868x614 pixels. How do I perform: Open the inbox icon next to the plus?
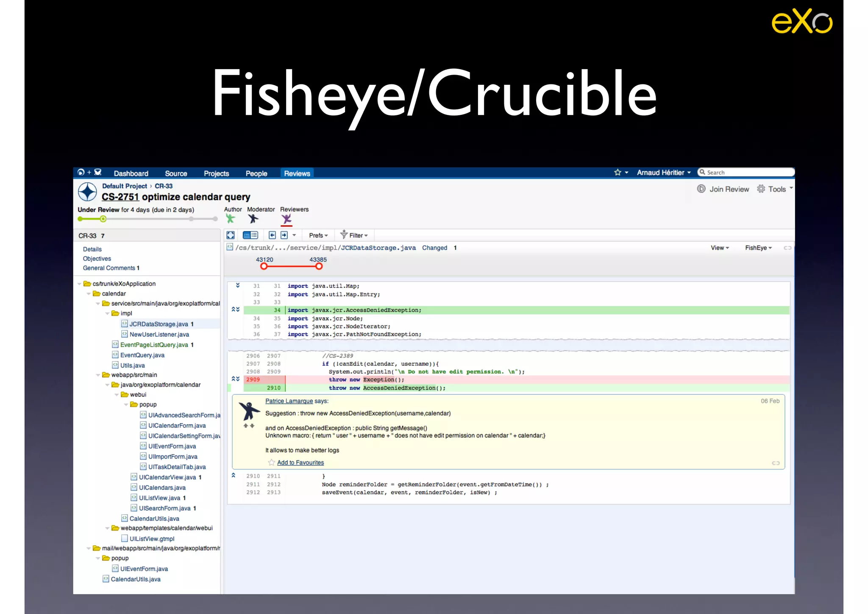click(x=98, y=172)
